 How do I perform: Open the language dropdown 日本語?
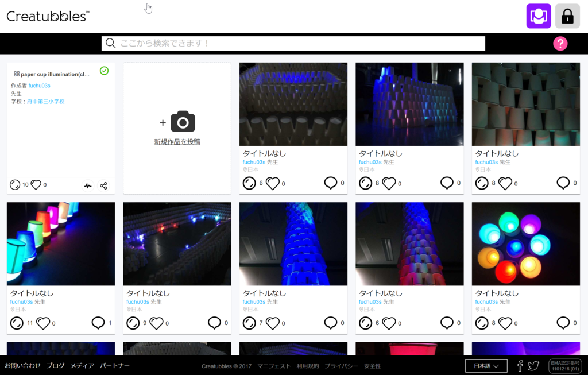[x=486, y=366]
